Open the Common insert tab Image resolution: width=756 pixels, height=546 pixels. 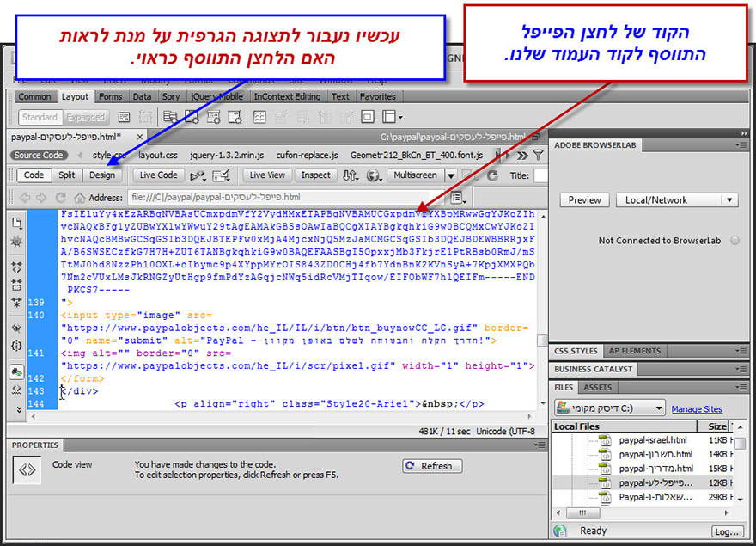click(x=34, y=96)
